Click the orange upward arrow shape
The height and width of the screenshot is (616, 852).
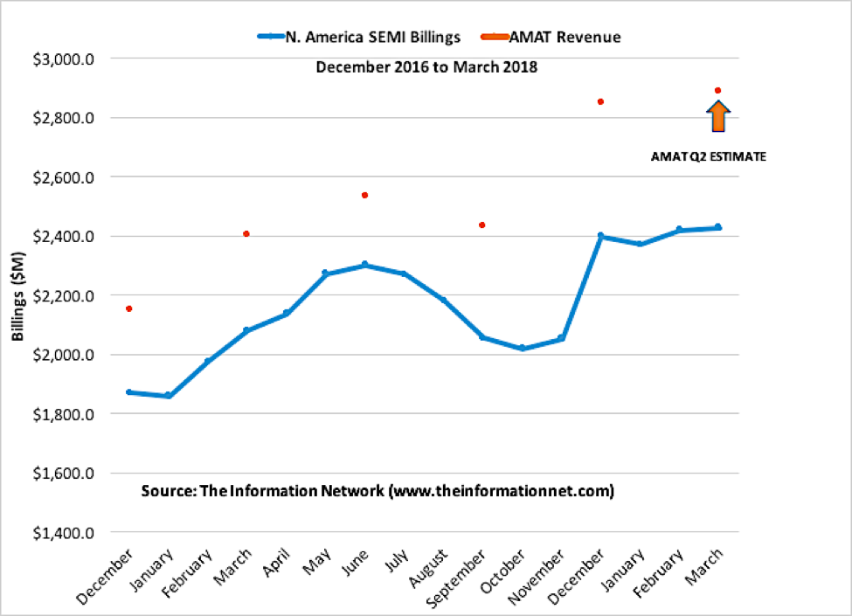(x=718, y=116)
